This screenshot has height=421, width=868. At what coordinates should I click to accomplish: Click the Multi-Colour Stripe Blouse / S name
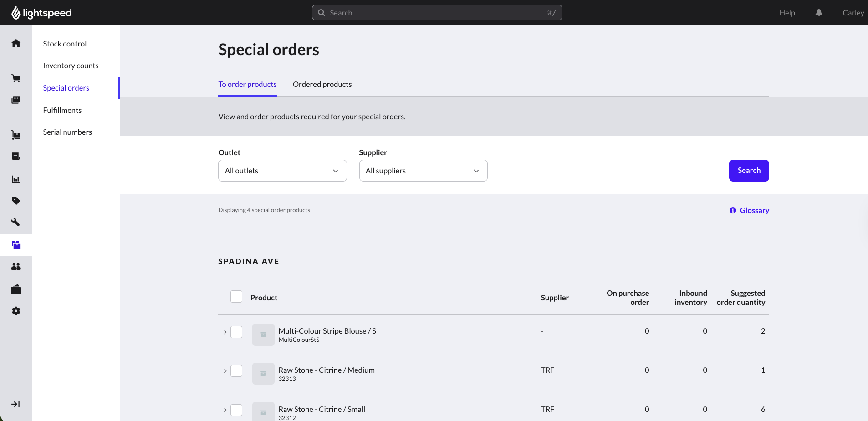327,331
